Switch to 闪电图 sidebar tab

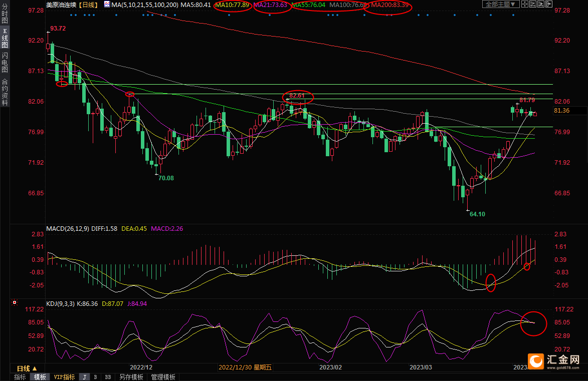pyautogui.click(x=5, y=62)
